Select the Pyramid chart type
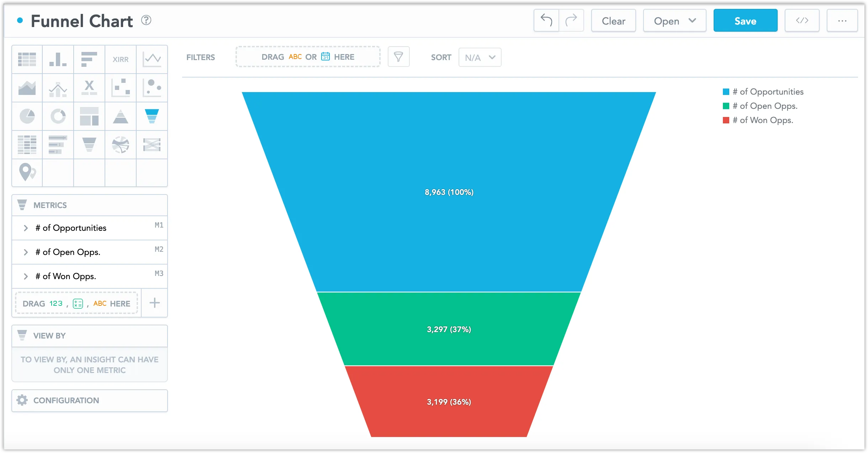 [x=121, y=116]
